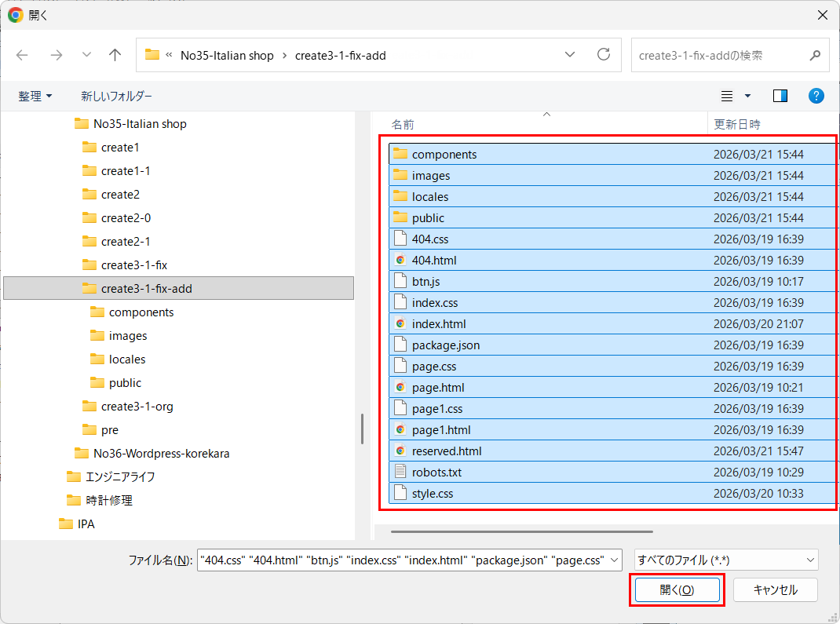
Task: Select the robots.txt text file icon
Action: click(400, 472)
